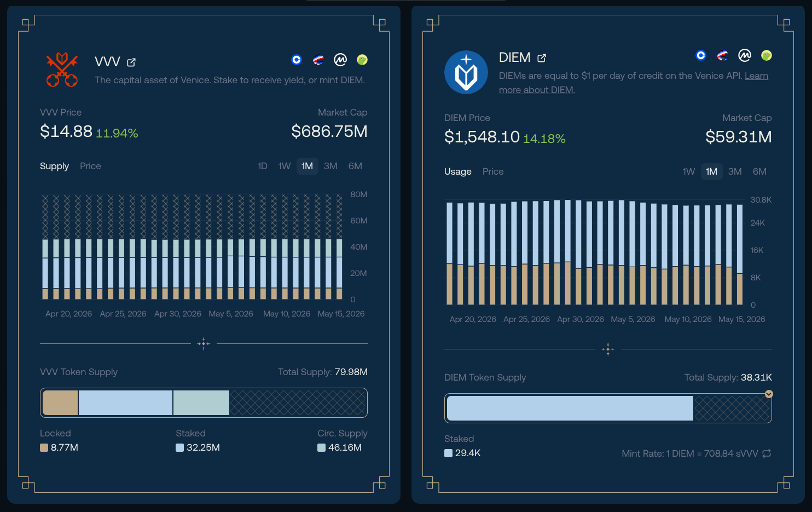812x512 pixels.
Task: Select 1M range on VVV chart
Action: tap(308, 166)
